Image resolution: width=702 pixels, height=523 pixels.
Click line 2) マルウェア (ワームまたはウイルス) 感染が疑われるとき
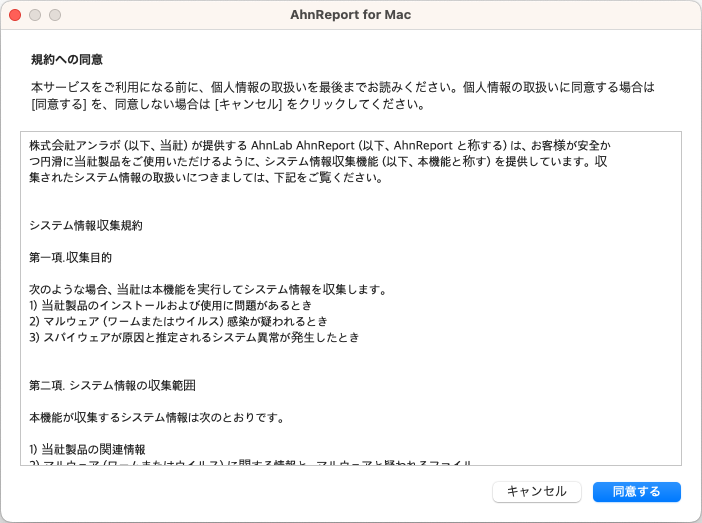[x=179, y=322]
